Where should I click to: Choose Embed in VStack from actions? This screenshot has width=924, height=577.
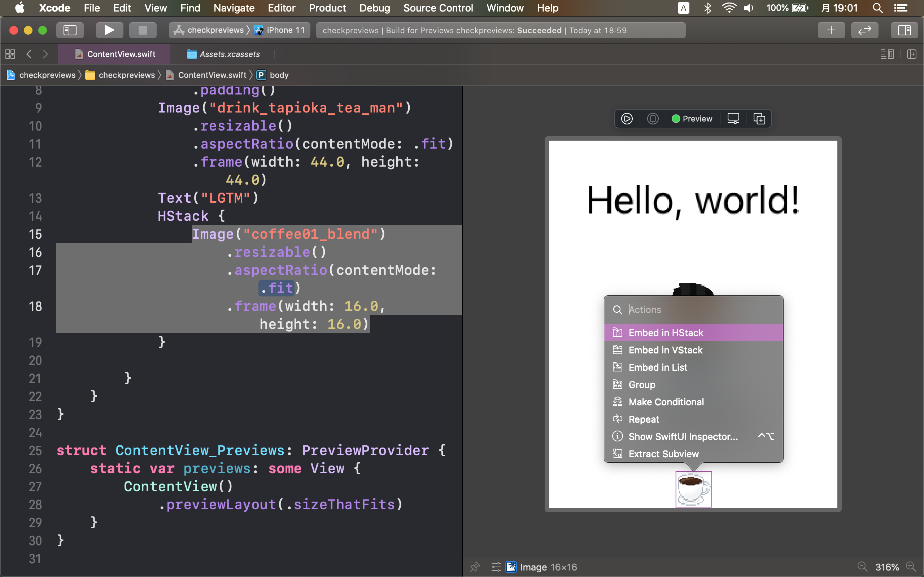click(665, 350)
